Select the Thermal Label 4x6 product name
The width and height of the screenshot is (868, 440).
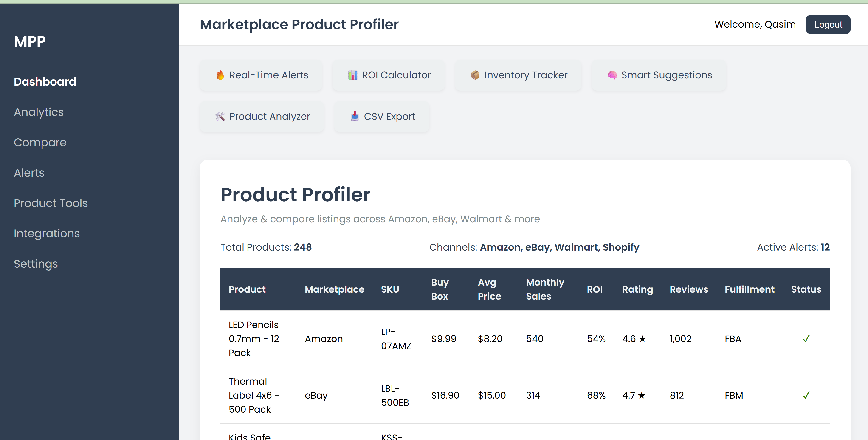click(254, 395)
